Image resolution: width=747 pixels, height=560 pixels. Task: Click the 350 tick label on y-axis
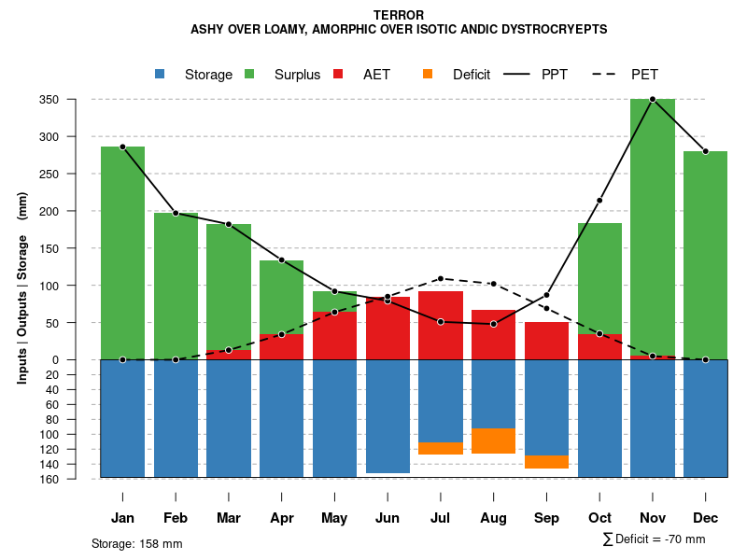[75, 100]
